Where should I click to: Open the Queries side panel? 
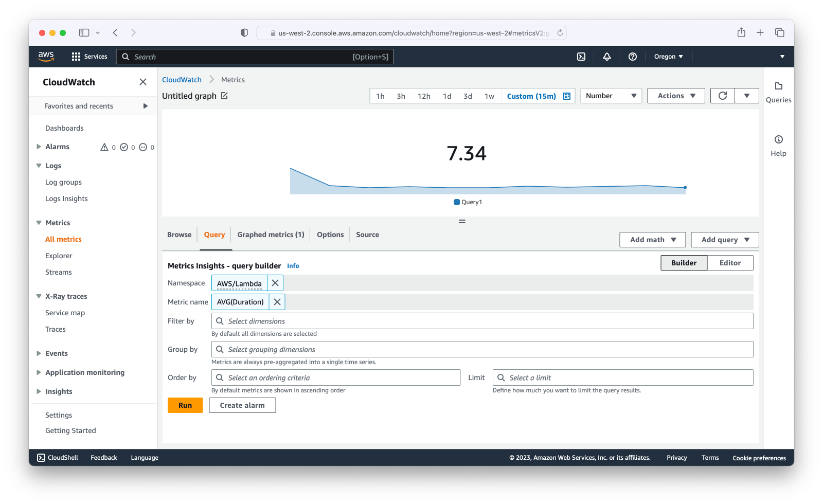778,92
